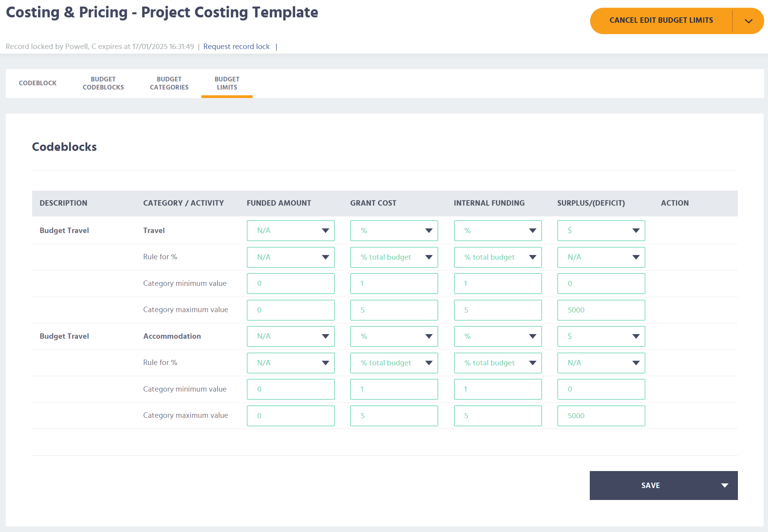Screen dimensions: 768x532
Task: Open Accommodation row Internal Funding type dropdown
Action: click(498, 336)
